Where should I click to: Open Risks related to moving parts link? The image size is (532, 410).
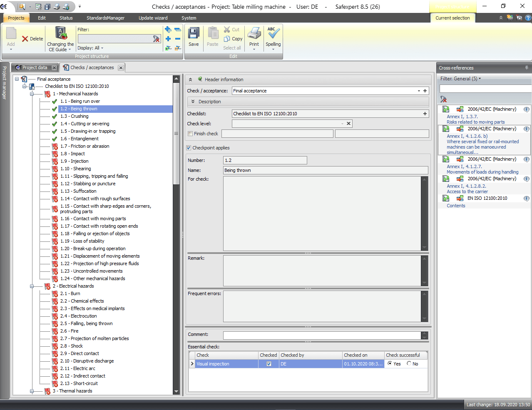[x=475, y=122]
